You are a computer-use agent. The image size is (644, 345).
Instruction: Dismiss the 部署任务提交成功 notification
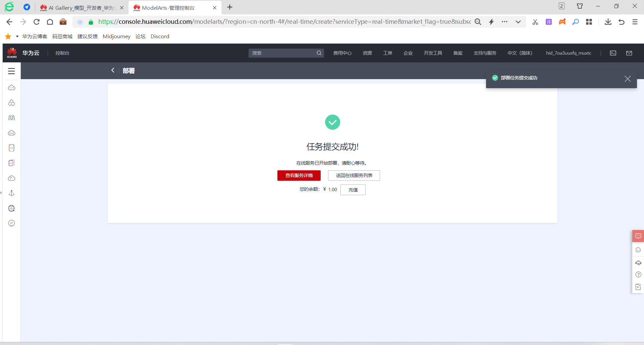click(628, 79)
